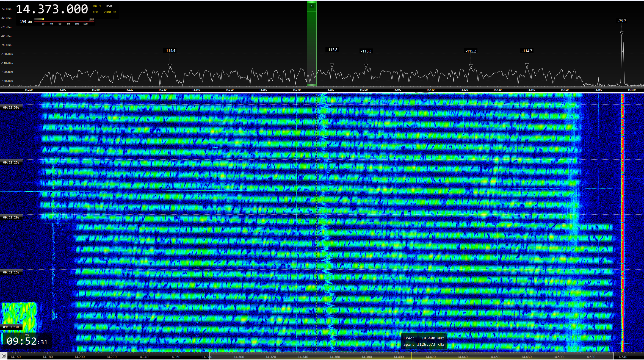This screenshot has width=644, height=360.
Task: Click the 09:52:20z waterfall timestamp
Action: click(x=11, y=217)
